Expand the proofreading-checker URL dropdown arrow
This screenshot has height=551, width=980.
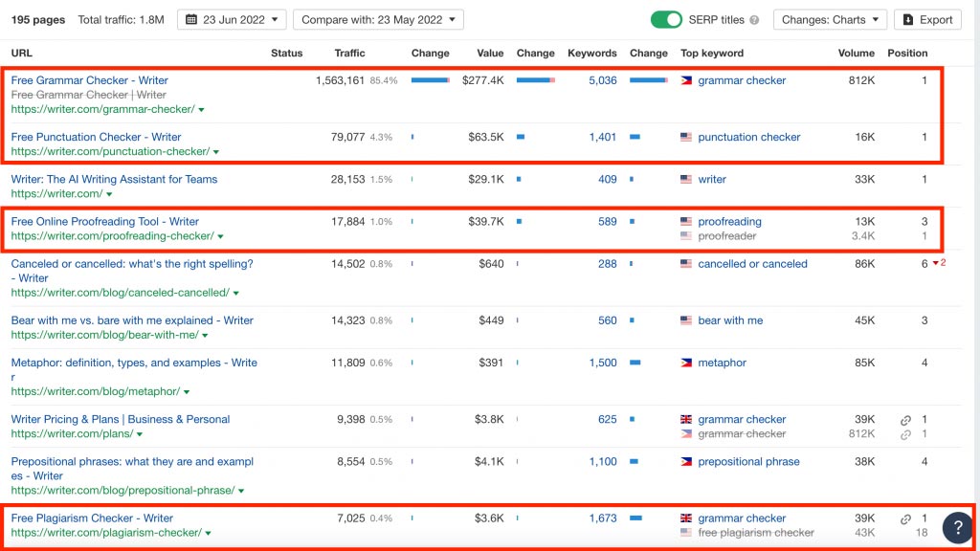pyautogui.click(x=221, y=237)
